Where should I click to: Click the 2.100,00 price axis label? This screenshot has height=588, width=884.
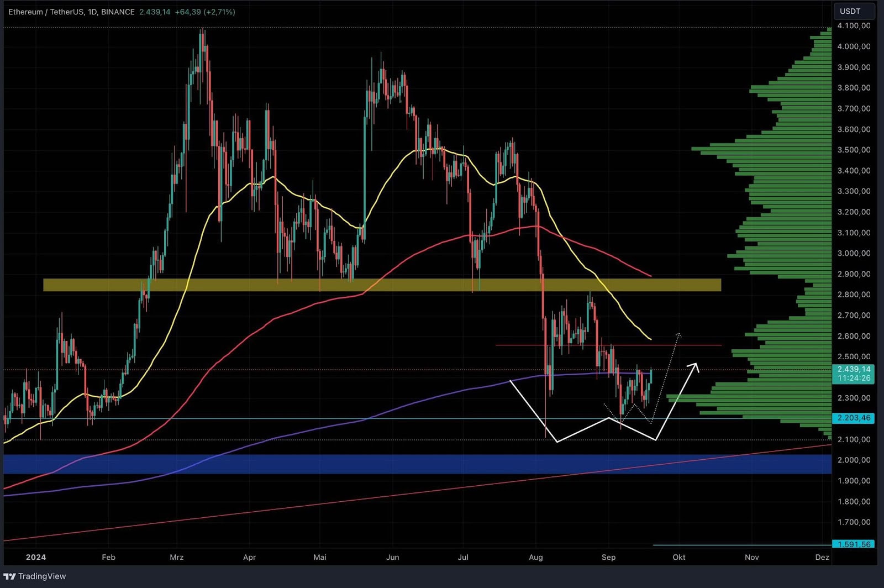point(854,439)
